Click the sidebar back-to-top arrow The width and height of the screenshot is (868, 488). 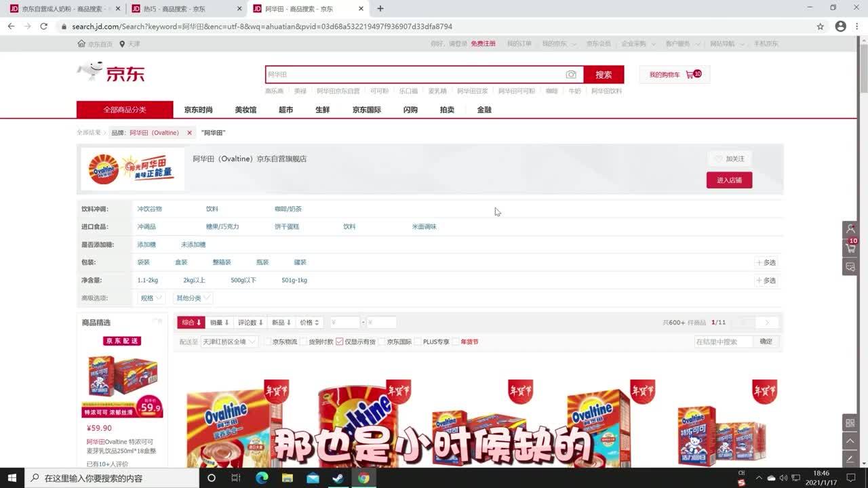[x=850, y=441]
